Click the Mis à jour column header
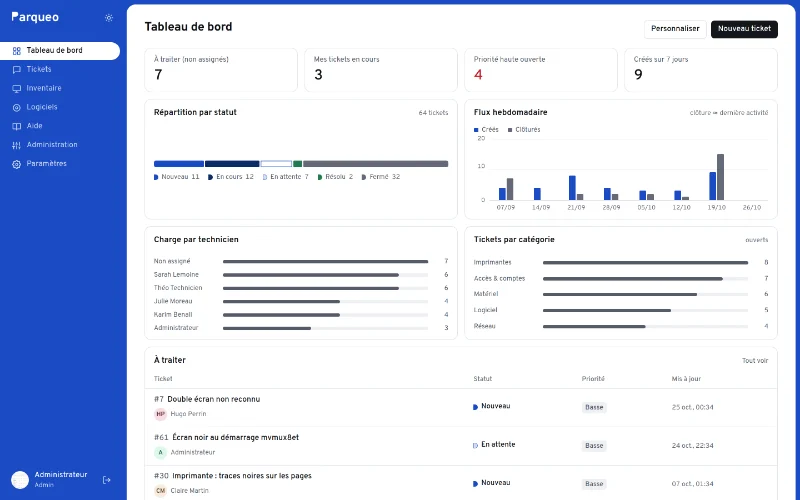 [x=686, y=379]
